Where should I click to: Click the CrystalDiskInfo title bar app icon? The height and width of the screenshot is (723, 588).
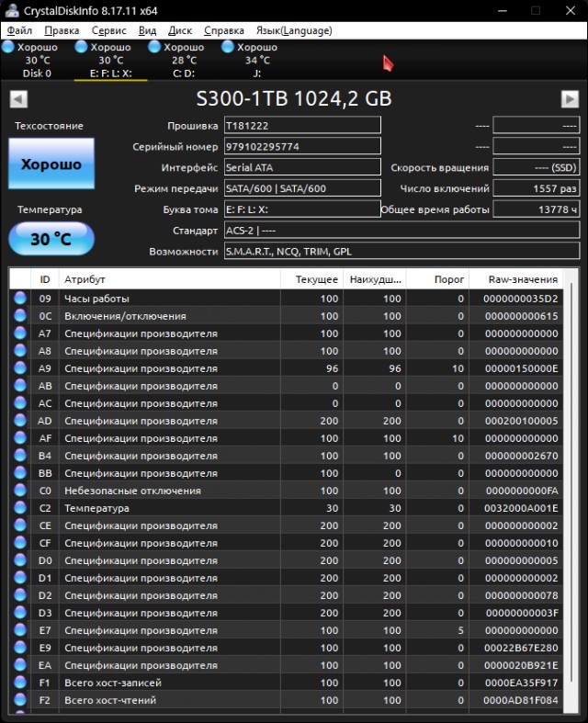click(x=12, y=10)
